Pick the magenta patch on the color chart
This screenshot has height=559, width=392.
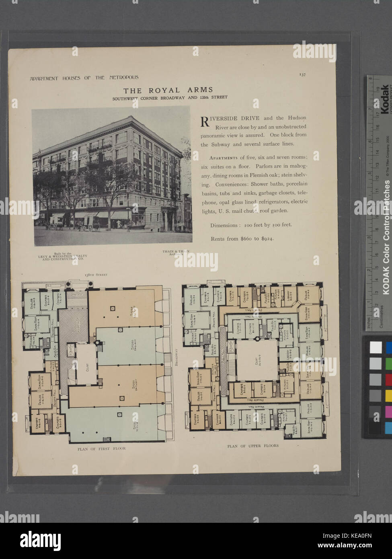(389, 412)
